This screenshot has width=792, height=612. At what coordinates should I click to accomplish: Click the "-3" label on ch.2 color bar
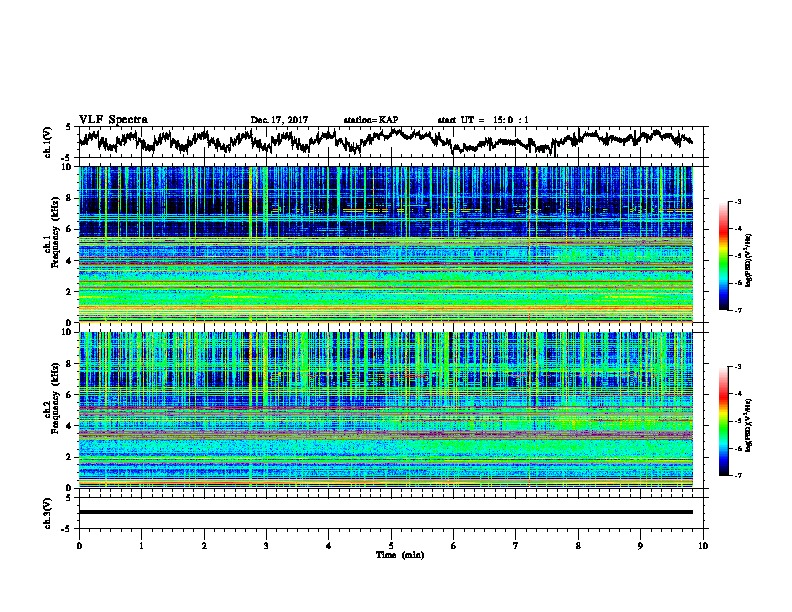pyautogui.click(x=738, y=367)
